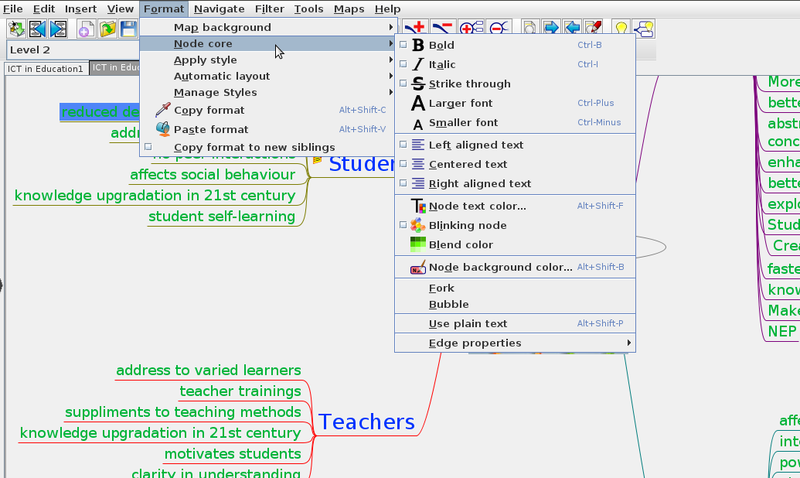Click the circled minus fold toolbar icon
800x478 pixels.
click(499, 28)
